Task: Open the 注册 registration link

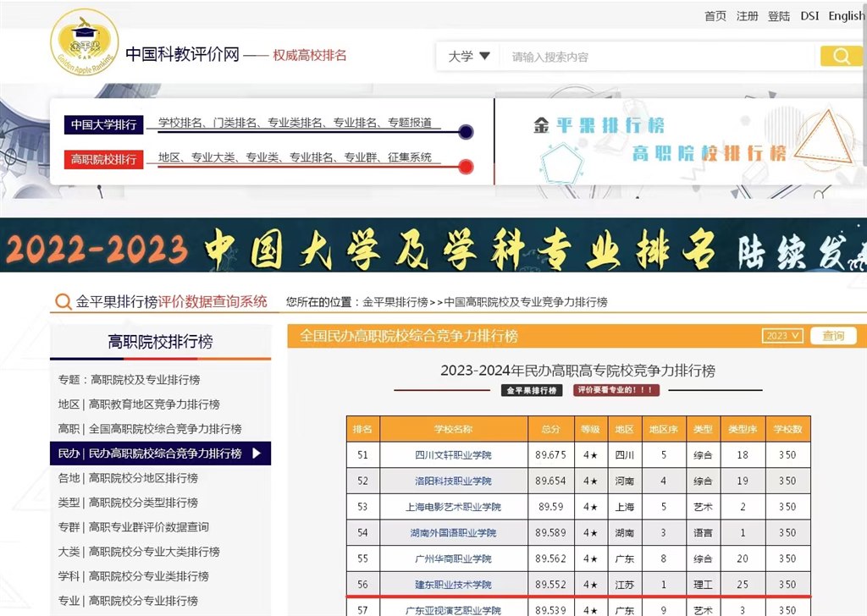Action: 747,15
